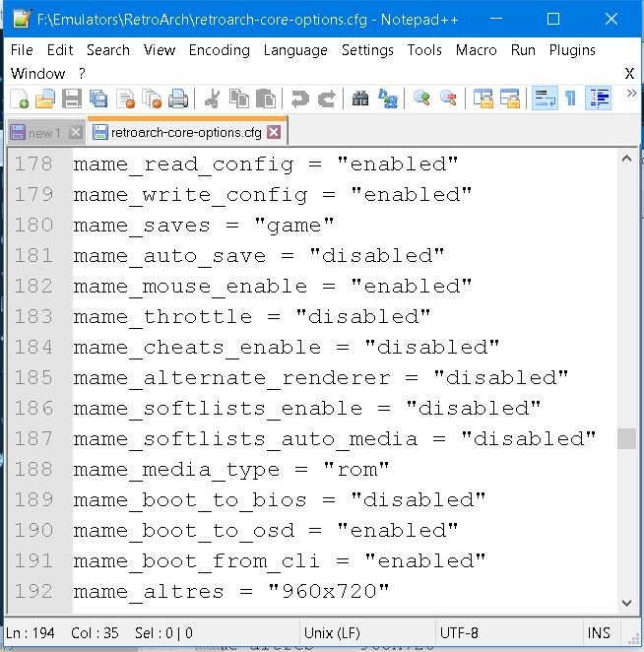
Task: Open Replace dialog icon
Action: [x=387, y=98]
